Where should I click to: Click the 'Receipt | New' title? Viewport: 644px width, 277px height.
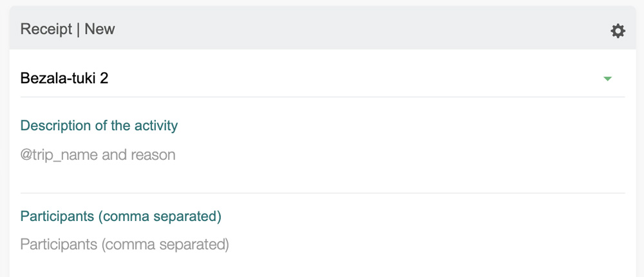[68, 30]
